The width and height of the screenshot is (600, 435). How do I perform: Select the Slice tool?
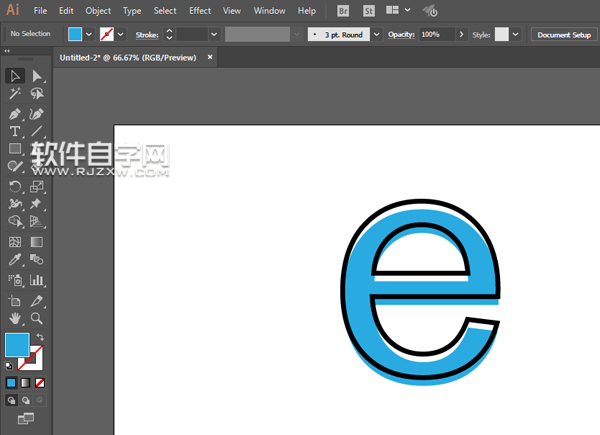point(37,301)
